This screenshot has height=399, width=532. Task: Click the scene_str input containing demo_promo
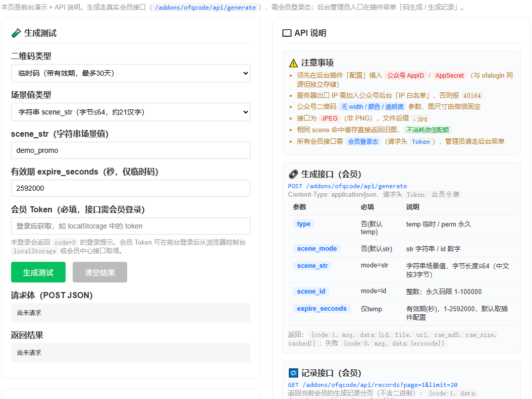click(131, 150)
